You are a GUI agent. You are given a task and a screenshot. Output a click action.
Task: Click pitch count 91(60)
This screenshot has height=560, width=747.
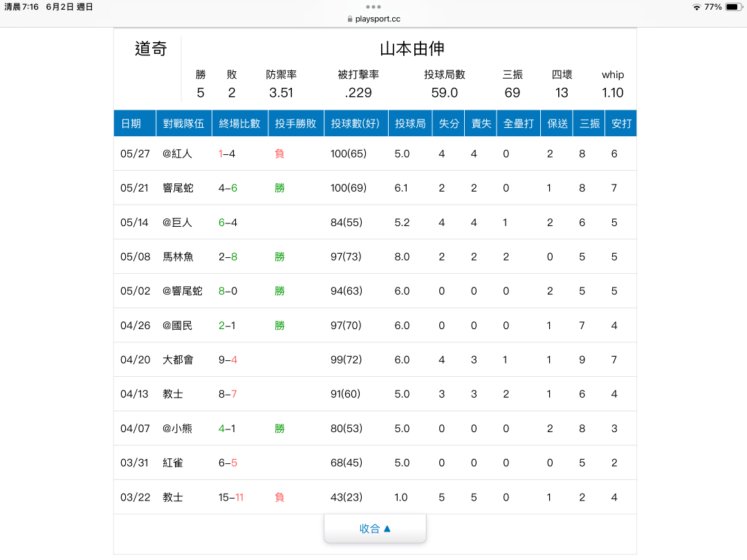[x=345, y=394]
